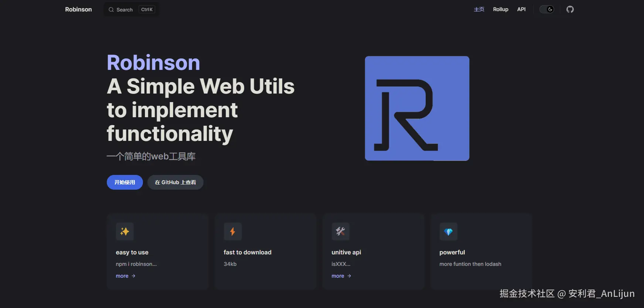Open the Rollup nav item
The width and height of the screenshot is (644, 308).
coord(501,10)
